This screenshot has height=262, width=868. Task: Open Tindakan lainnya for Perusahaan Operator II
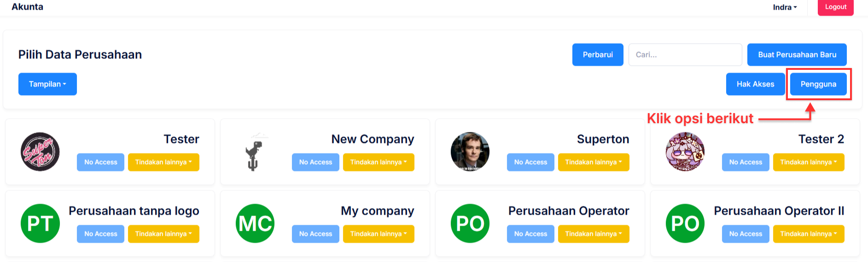click(809, 234)
